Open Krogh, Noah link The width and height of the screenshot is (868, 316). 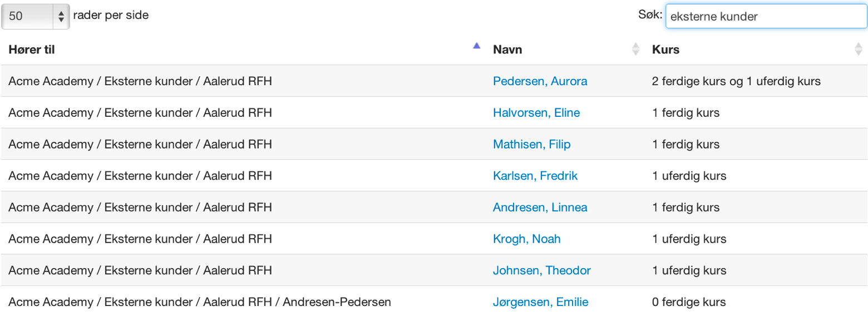click(526, 239)
